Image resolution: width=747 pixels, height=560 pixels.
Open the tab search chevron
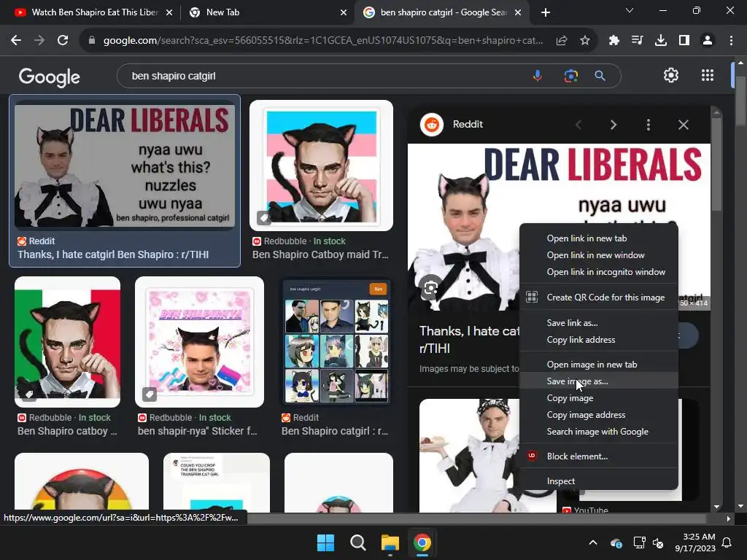(630, 10)
